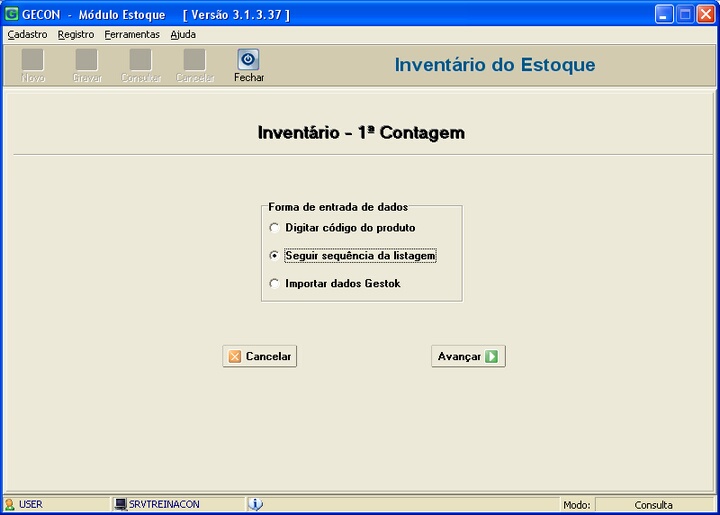
Task: Close the GECON window
Action: click(706, 14)
